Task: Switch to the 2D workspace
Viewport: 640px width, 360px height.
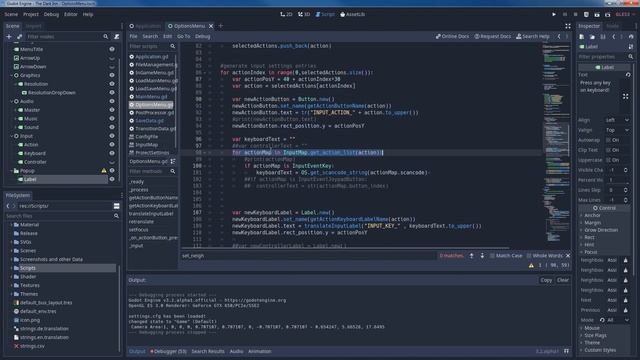Action: click(x=286, y=14)
